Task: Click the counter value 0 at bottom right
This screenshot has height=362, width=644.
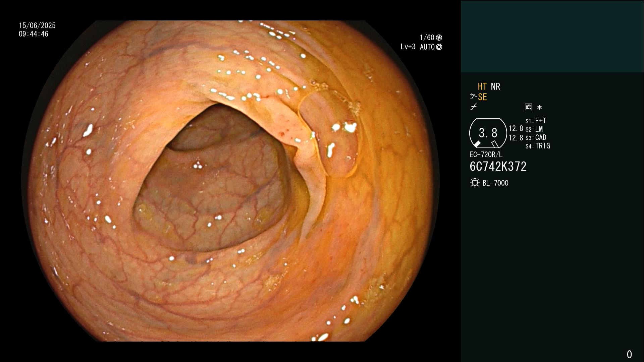Action: tap(629, 354)
